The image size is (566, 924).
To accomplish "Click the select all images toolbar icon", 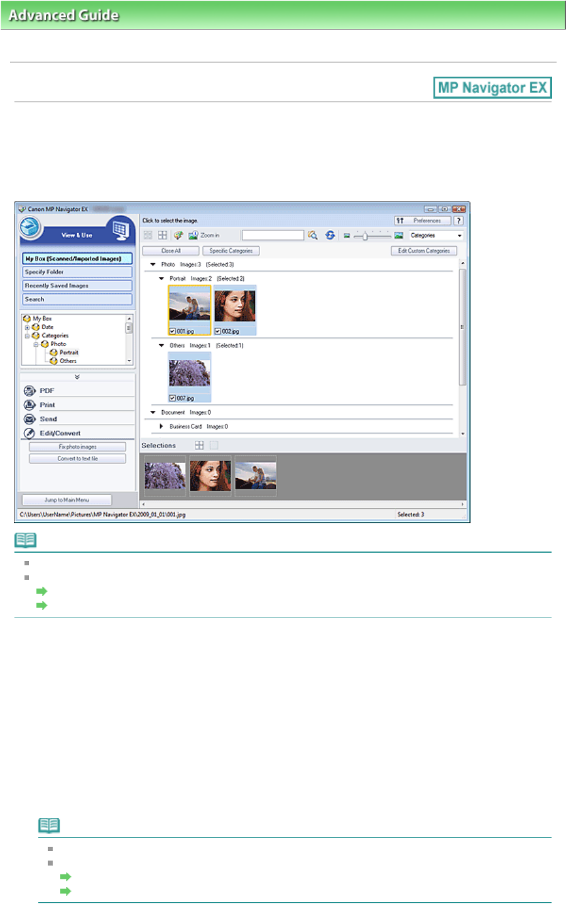I will click(148, 235).
